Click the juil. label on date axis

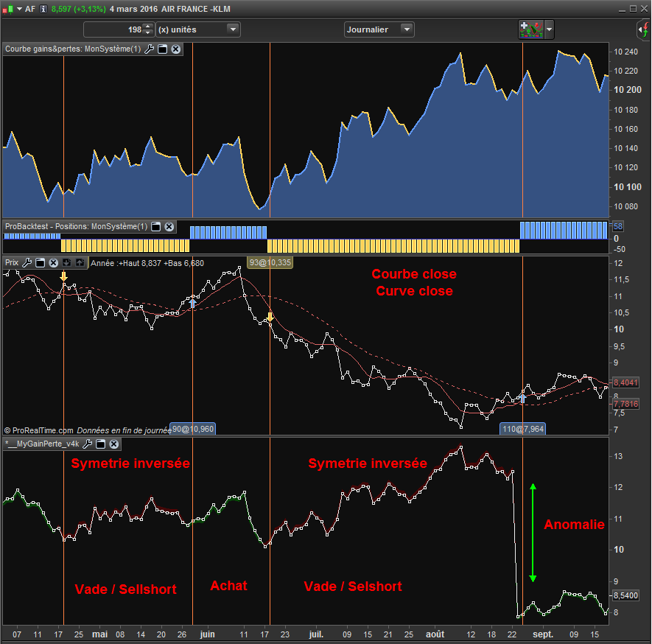pyautogui.click(x=316, y=634)
